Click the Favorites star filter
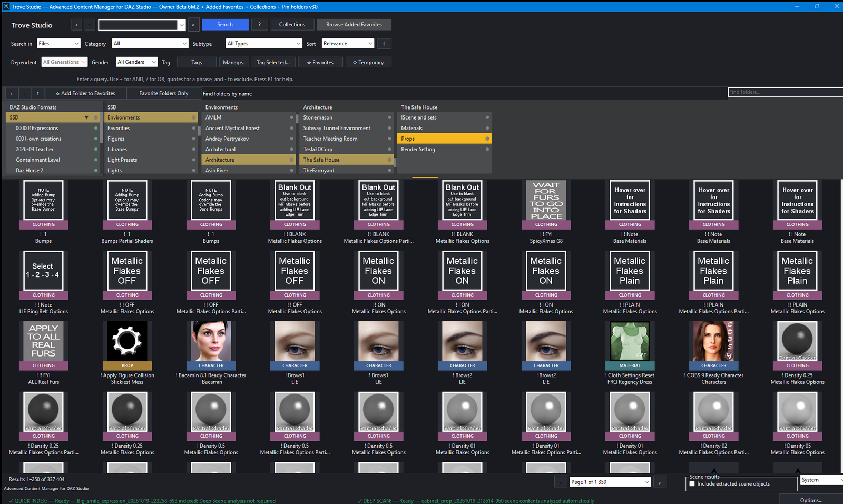843x504 pixels. coord(320,62)
